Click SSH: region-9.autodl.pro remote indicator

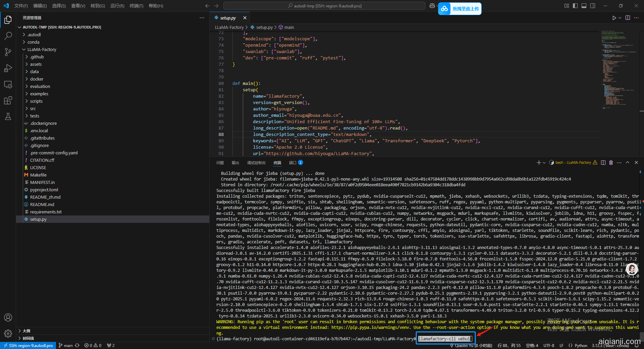click(x=28, y=345)
